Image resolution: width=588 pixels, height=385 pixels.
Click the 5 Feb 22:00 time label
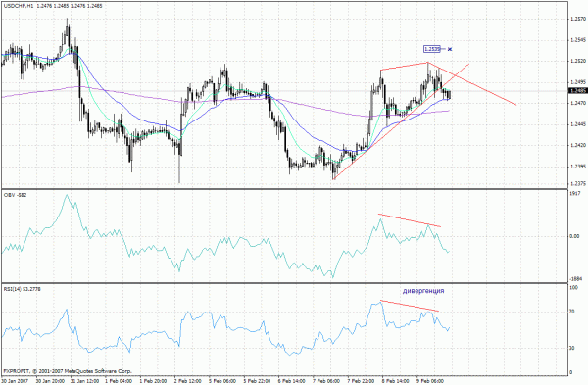click(x=257, y=381)
